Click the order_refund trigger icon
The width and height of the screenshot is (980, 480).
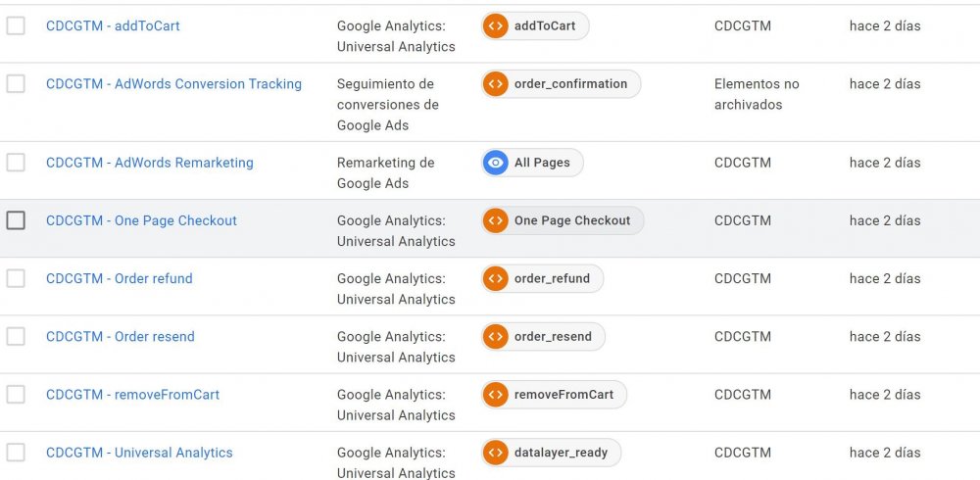tap(496, 278)
